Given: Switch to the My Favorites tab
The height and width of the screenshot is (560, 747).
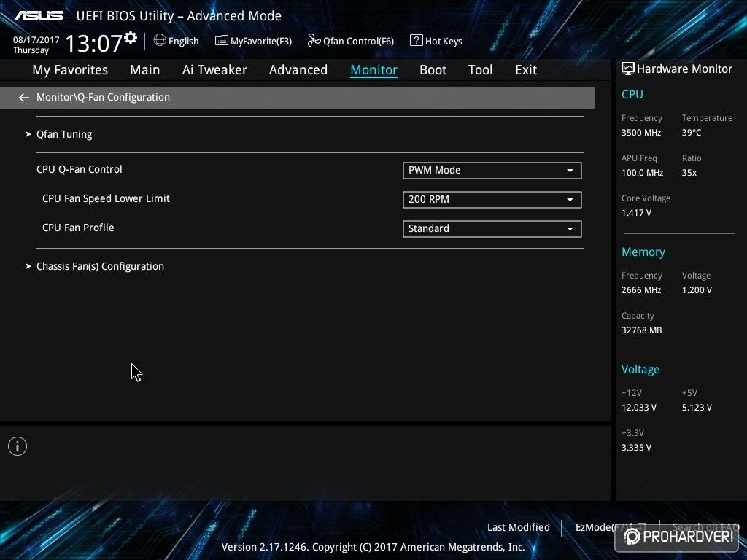Looking at the screenshot, I should pos(70,70).
